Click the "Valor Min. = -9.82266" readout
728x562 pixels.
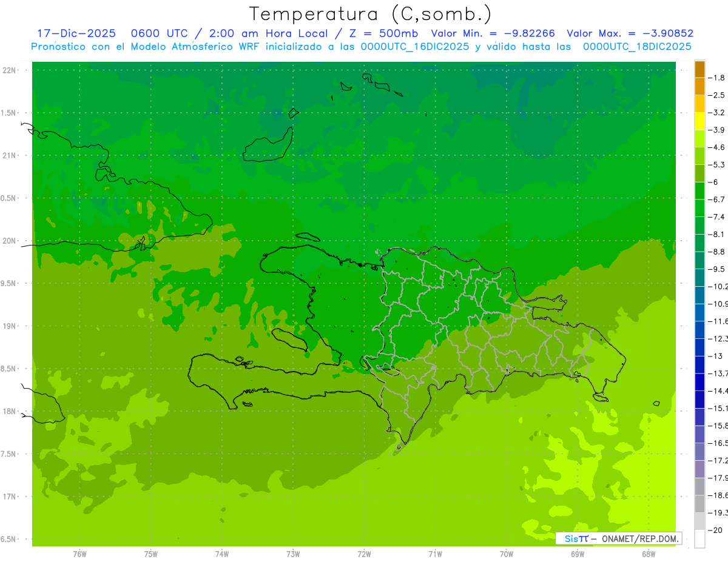[494, 33]
